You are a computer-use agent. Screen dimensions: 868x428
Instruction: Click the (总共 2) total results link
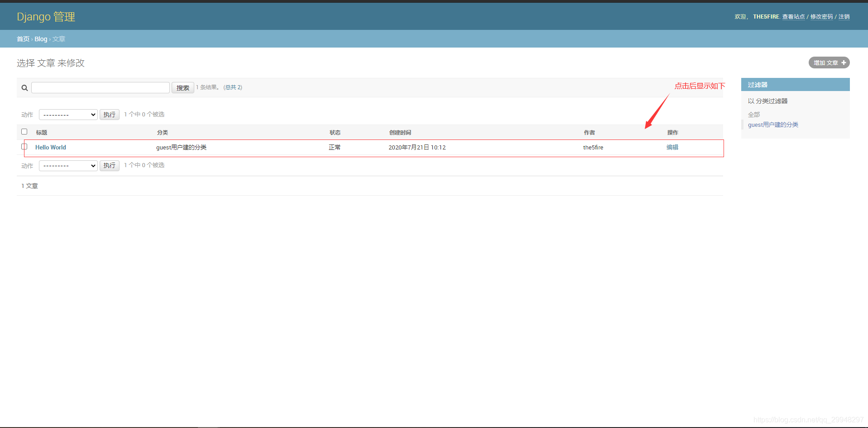click(x=233, y=87)
